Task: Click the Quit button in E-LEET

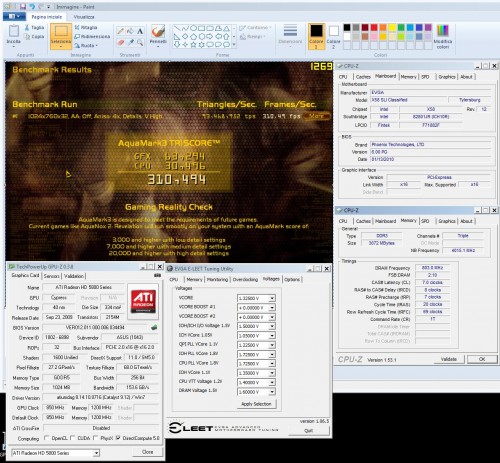Action: coord(309,430)
